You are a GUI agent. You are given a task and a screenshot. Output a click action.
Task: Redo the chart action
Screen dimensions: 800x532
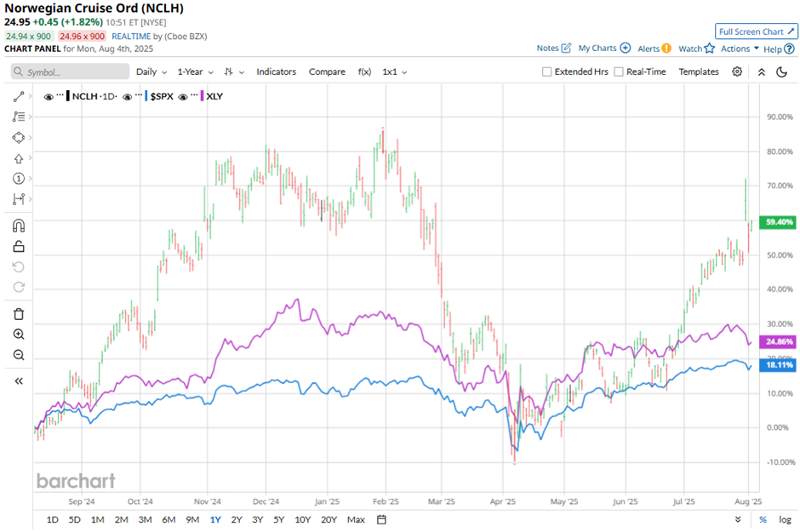point(19,287)
